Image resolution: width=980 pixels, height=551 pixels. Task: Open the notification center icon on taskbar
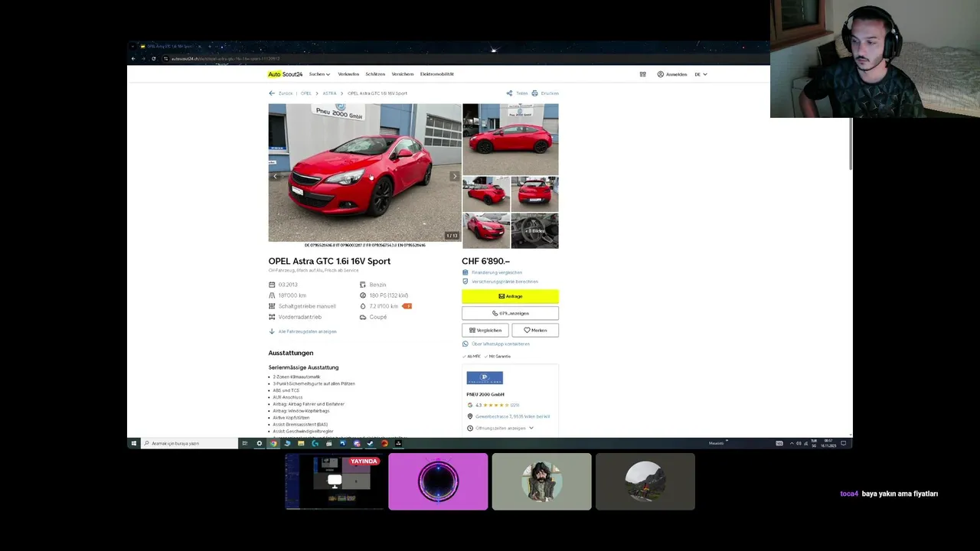[844, 443]
